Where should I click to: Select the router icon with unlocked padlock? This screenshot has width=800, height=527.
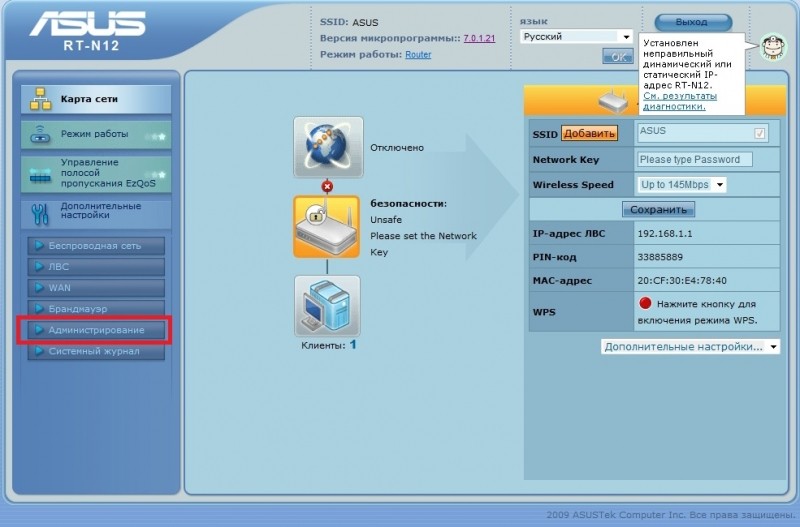[x=327, y=227]
